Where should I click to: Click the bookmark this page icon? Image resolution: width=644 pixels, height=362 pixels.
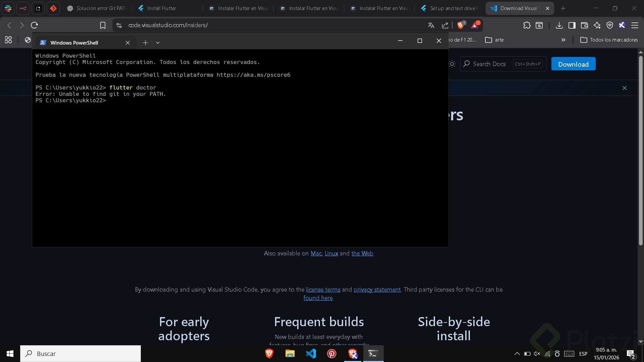click(103, 25)
